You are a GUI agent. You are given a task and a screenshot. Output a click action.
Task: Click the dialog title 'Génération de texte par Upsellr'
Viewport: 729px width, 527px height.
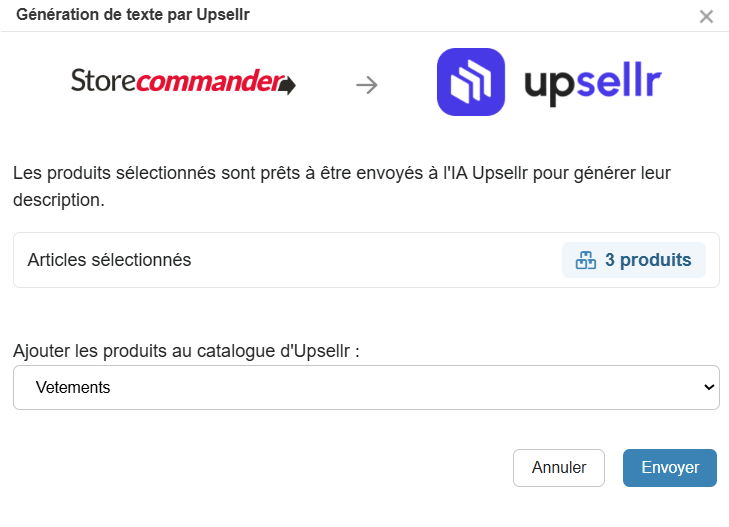tap(133, 15)
